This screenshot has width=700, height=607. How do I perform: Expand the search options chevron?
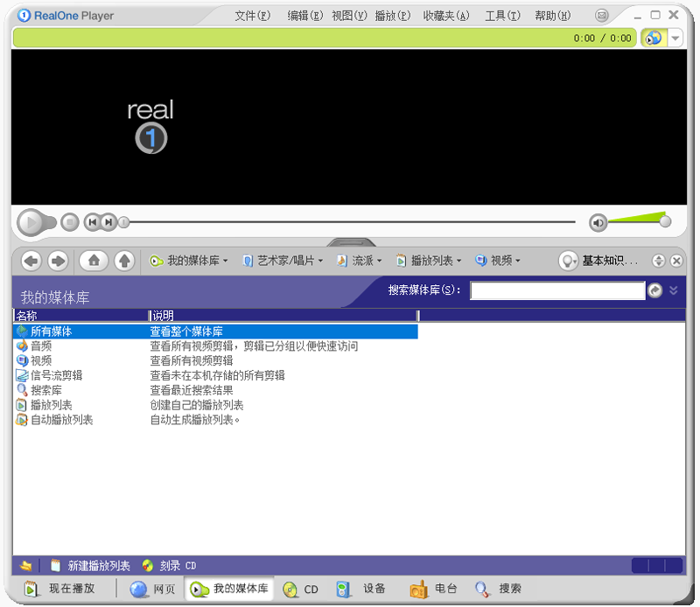point(674,290)
